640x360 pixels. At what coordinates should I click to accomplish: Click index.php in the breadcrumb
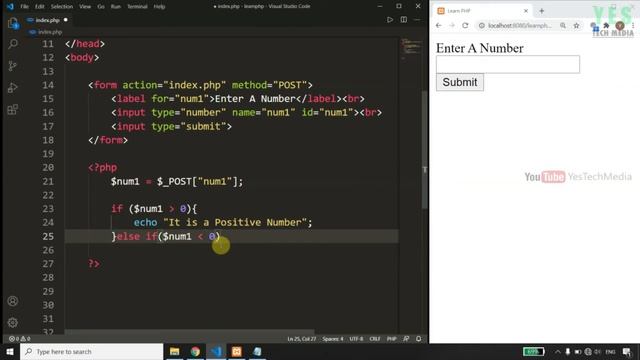50,32
